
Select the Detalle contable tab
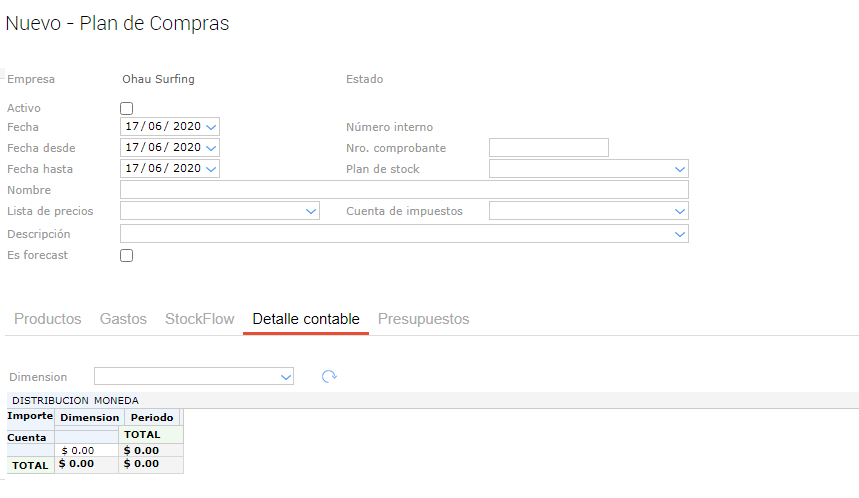[x=306, y=319]
